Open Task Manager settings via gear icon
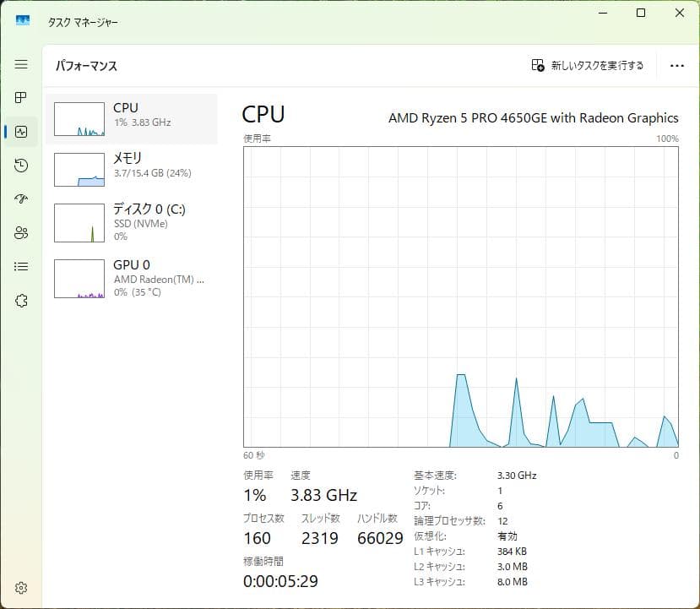Viewport: 700px width, 609px height. (x=21, y=588)
